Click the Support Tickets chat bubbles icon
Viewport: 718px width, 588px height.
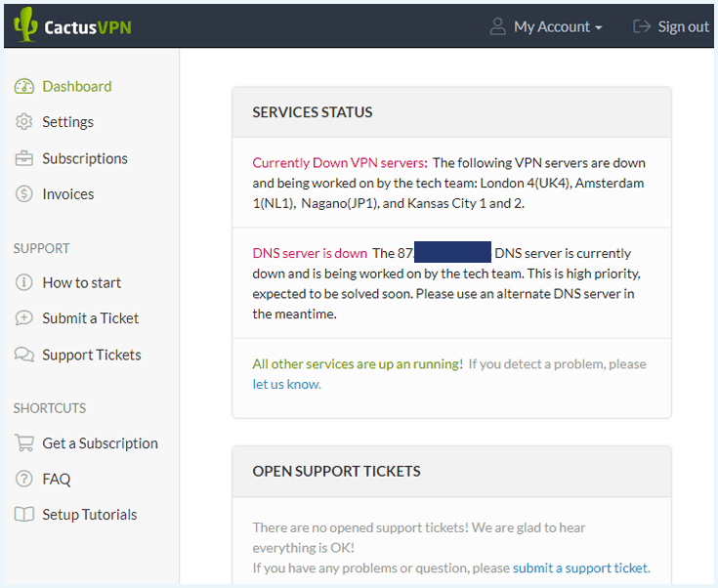click(x=24, y=355)
